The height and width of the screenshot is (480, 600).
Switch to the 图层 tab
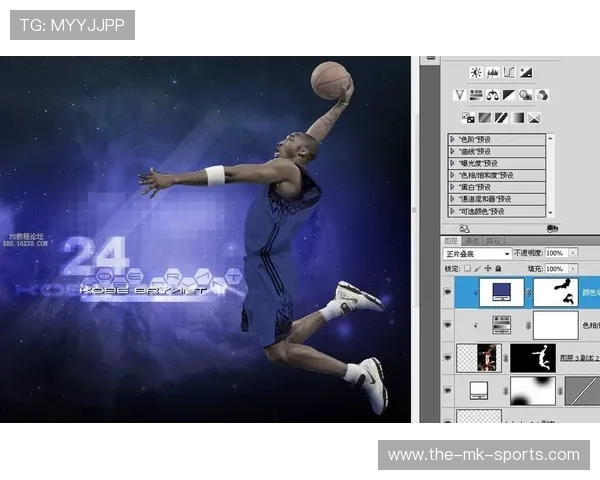(x=451, y=241)
